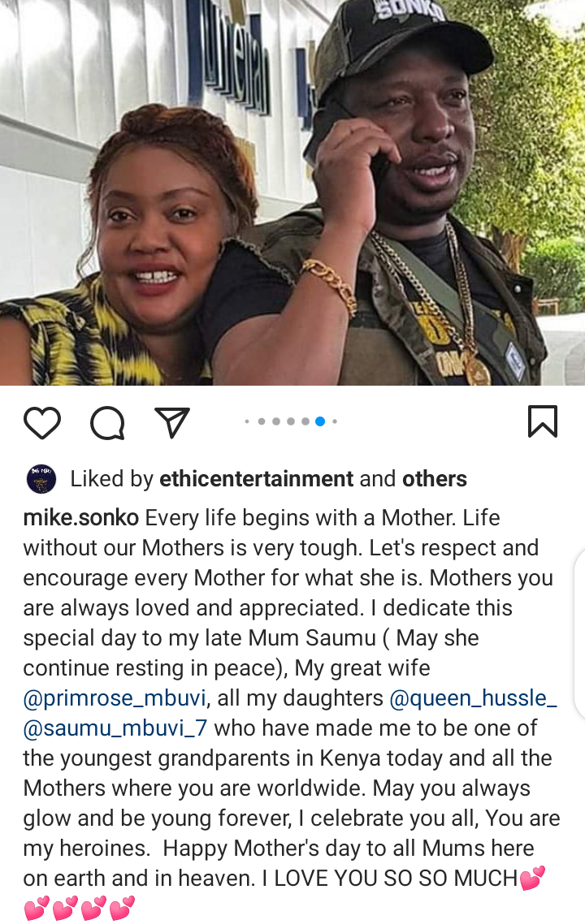Tap the post photo of the couple
The width and height of the screenshot is (585, 924).
click(292, 192)
